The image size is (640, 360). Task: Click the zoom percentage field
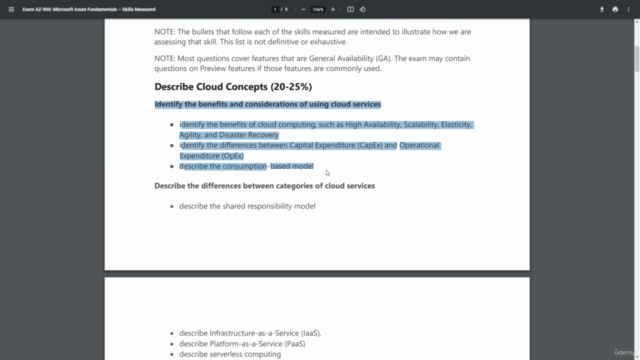click(318, 9)
